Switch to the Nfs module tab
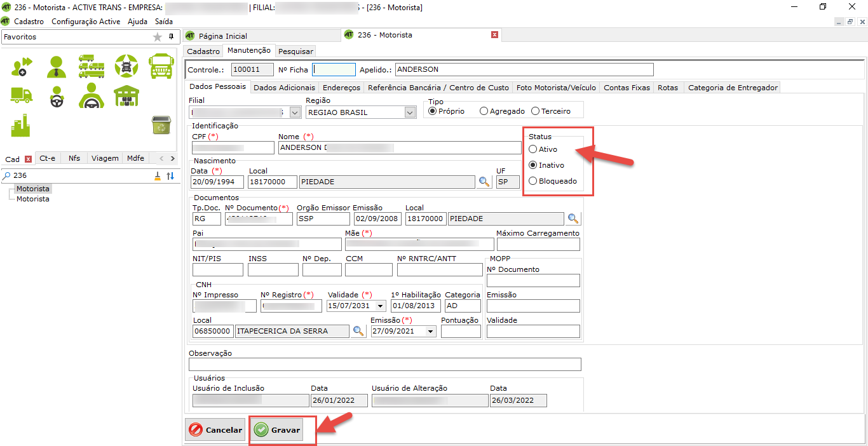Image resolution: width=868 pixels, height=446 pixels. [74, 158]
